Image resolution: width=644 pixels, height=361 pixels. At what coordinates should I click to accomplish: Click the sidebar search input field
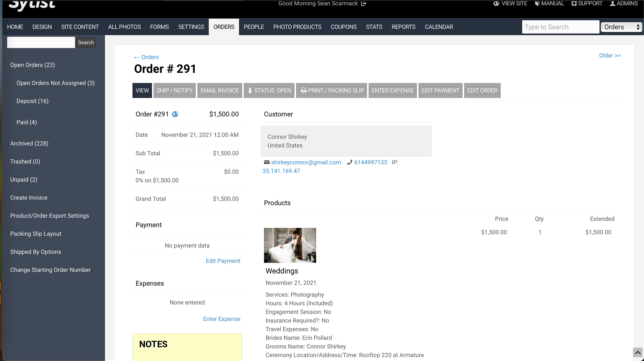[x=41, y=42]
